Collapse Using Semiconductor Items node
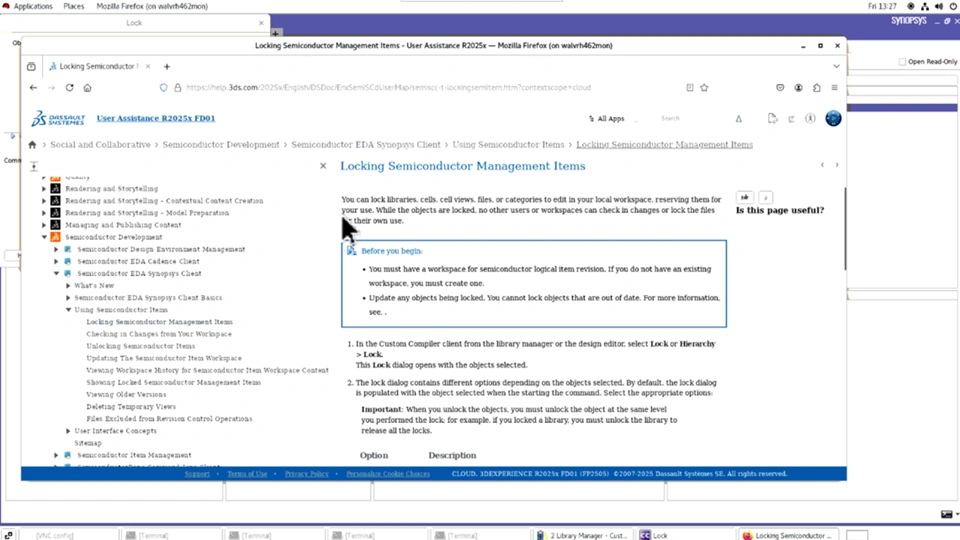Viewport: 960px width, 540px height. [x=68, y=310]
